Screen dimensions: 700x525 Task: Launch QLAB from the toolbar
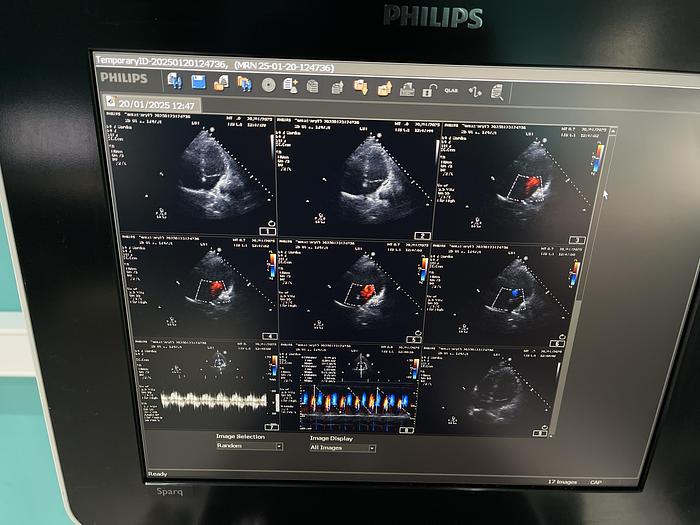click(x=451, y=91)
